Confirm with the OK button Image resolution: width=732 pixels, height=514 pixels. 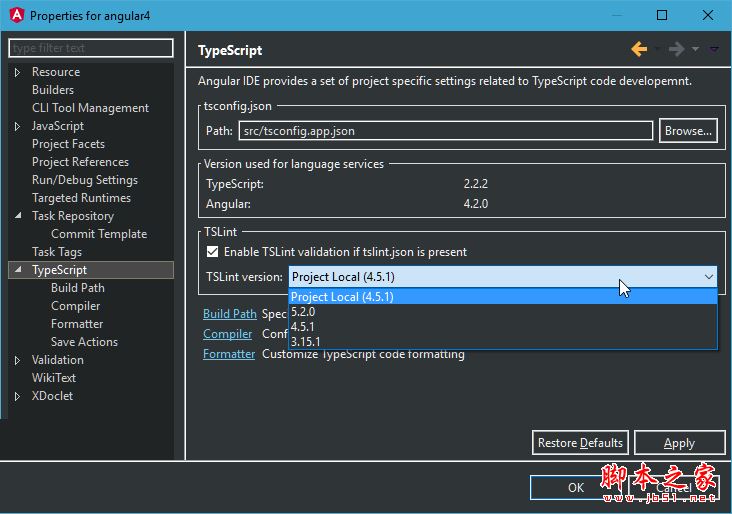[576, 487]
